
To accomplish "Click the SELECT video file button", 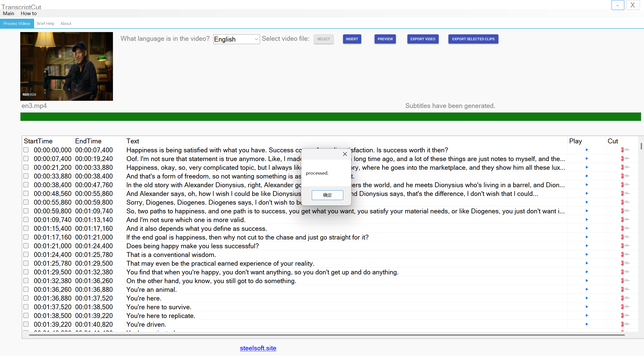I will pyautogui.click(x=324, y=39).
